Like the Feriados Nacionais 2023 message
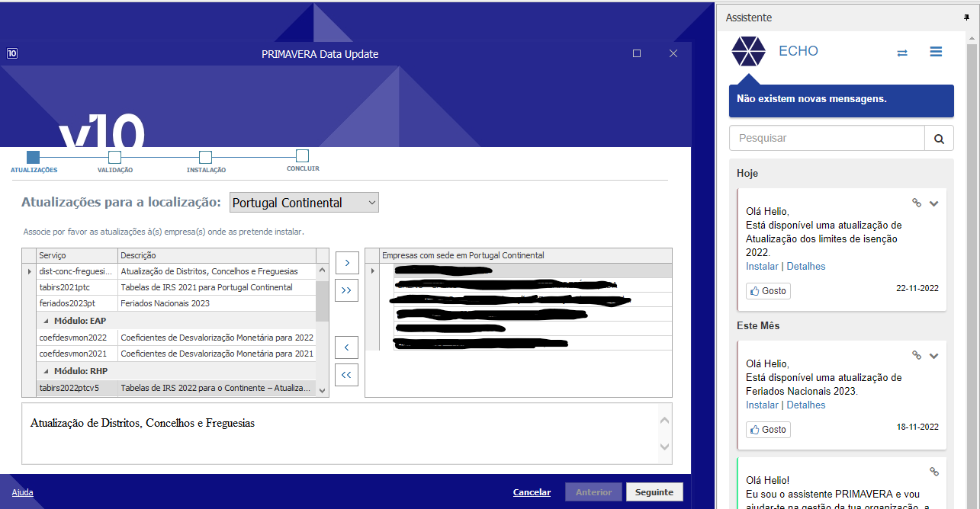Viewport: 980px width, 509px height. pyautogui.click(x=768, y=430)
